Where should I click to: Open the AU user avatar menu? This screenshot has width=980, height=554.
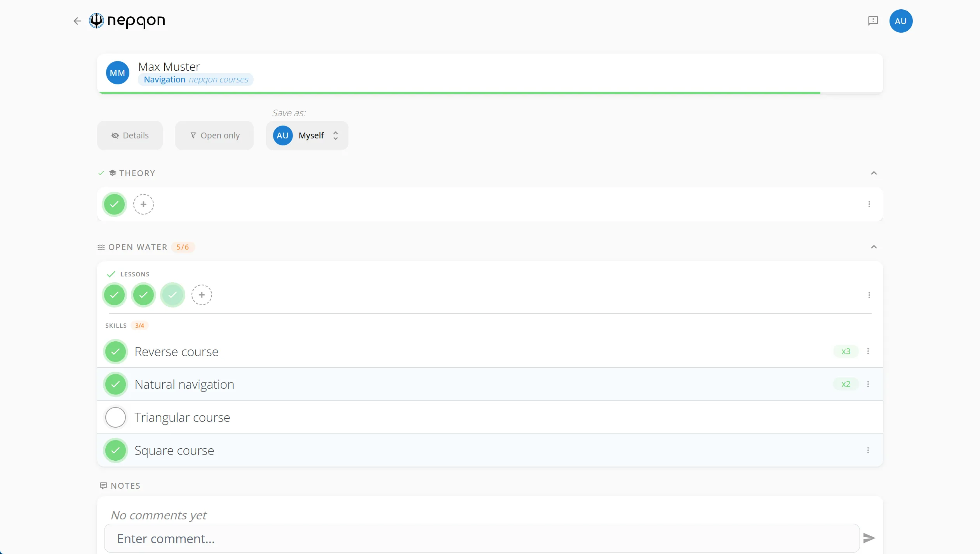[x=901, y=21]
